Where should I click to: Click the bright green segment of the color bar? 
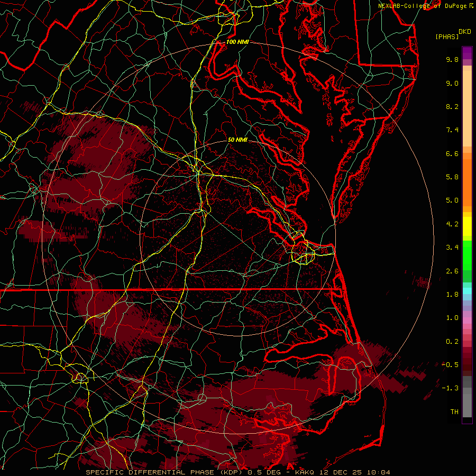(x=467, y=255)
